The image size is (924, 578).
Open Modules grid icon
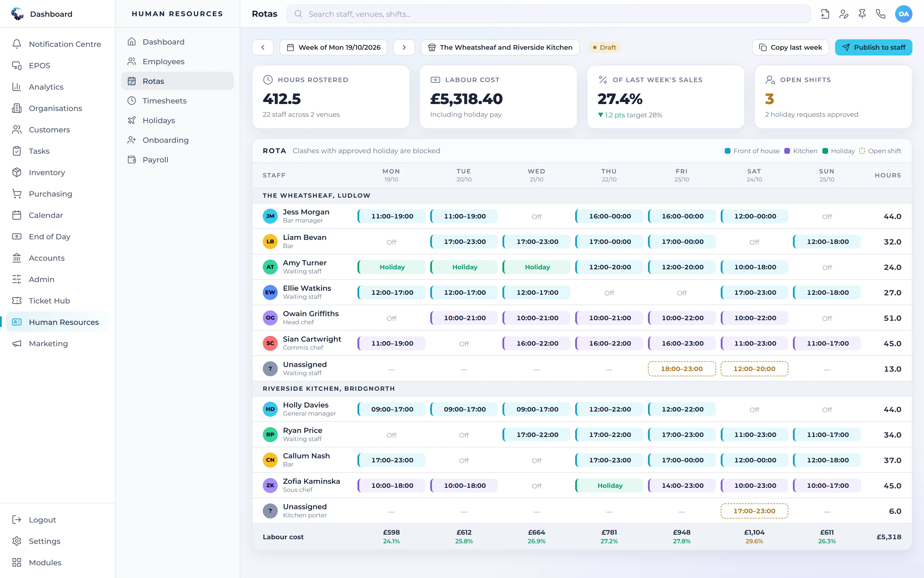tap(17, 562)
